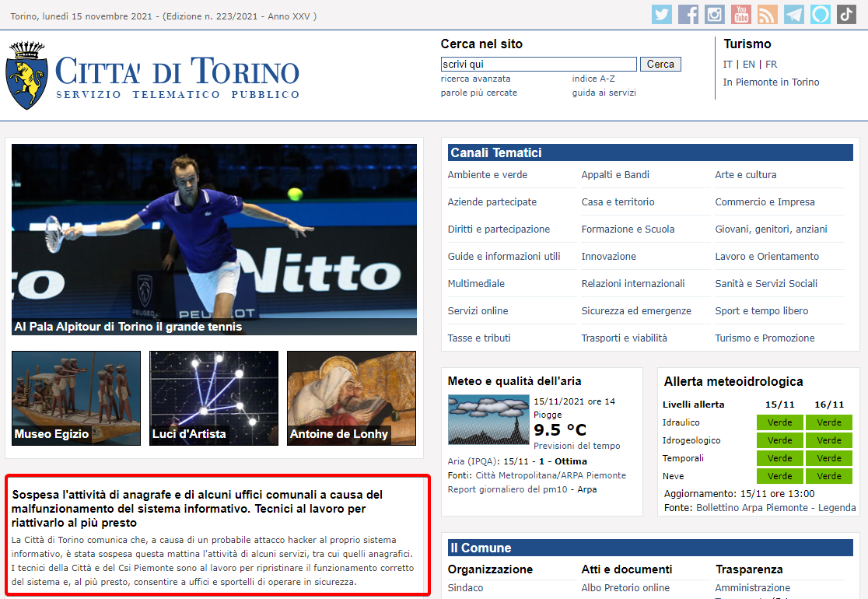
Task: Click the weather forecast image
Action: click(x=488, y=420)
